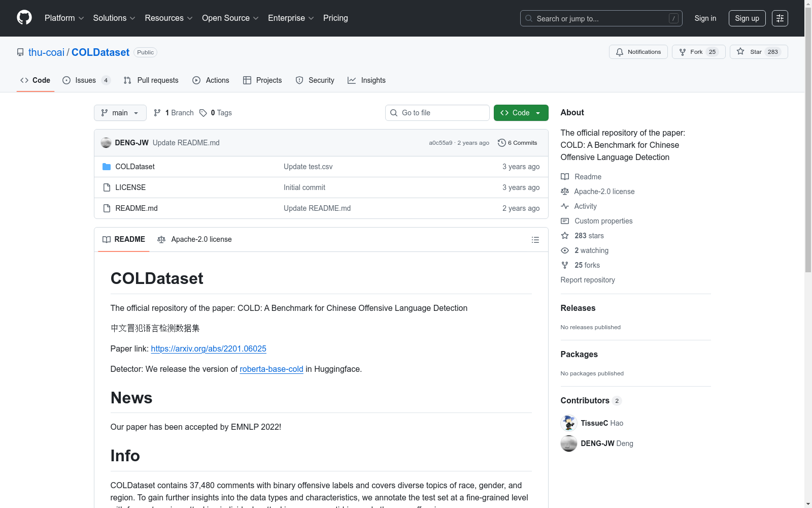
Task: Select the README tab in file viewer
Action: (x=124, y=239)
